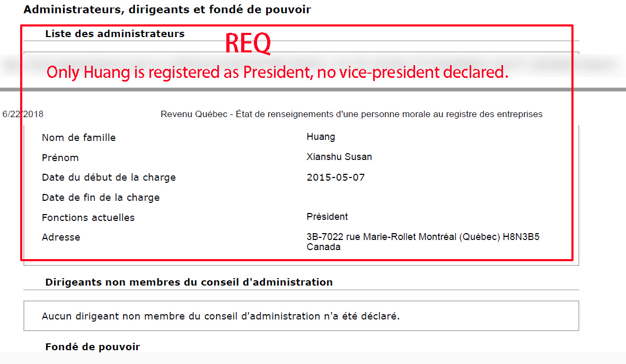Click the Revenu Québec page header text
The width and height of the screenshot is (626, 364).
(x=351, y=114)
